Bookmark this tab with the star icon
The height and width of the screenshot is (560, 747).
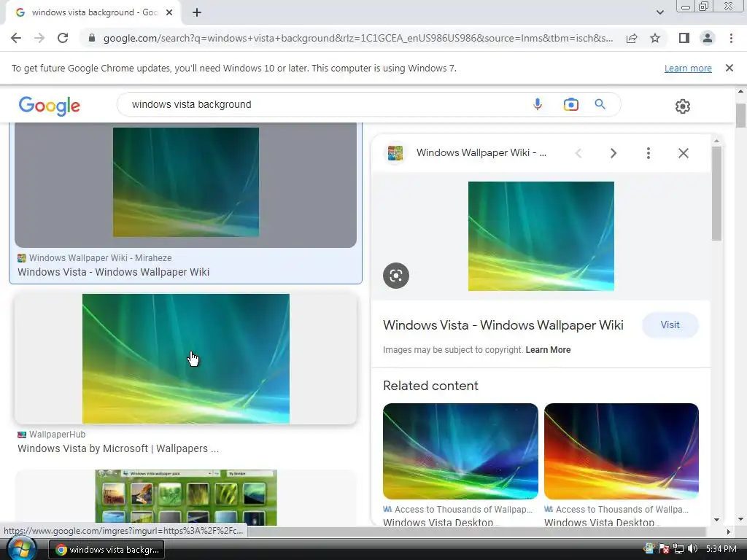(x=655, y=38)
